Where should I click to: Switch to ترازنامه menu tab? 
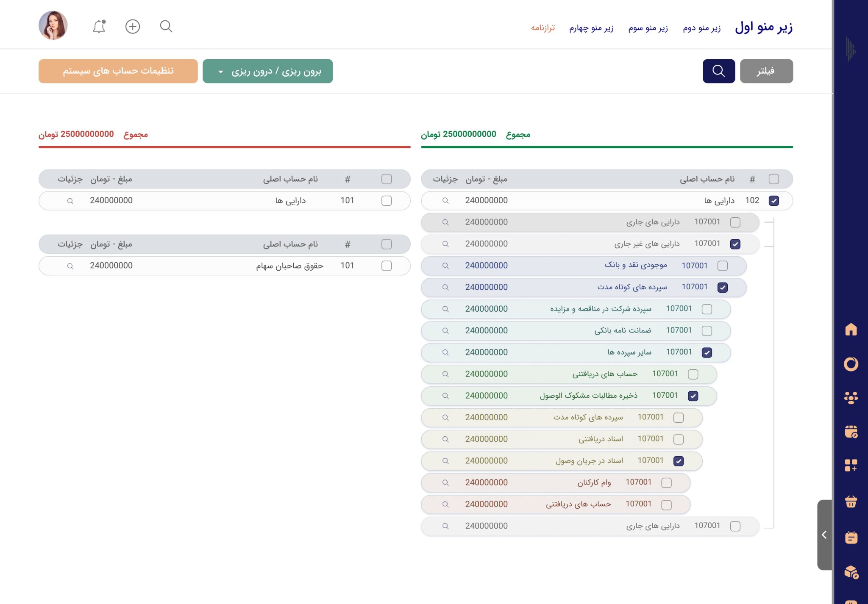pos(542,28)
